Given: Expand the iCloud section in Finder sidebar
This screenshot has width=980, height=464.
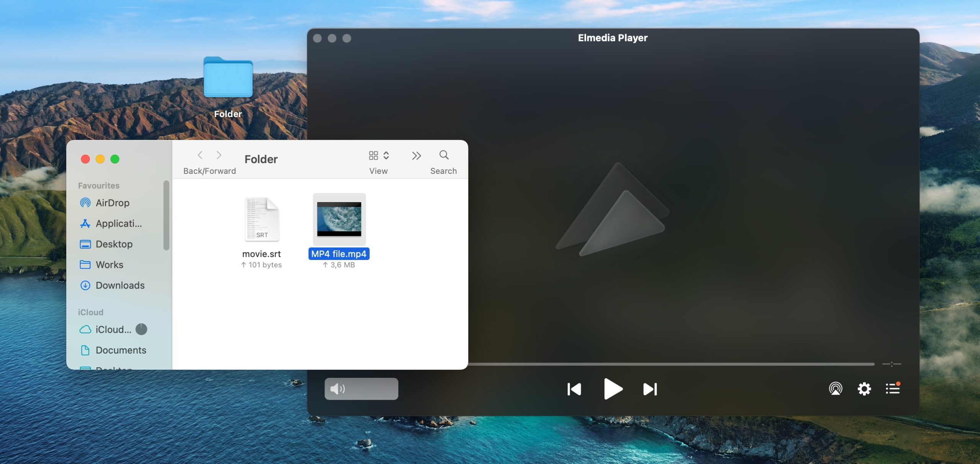Looking at the screenshot, I should (x=91, y=312).
